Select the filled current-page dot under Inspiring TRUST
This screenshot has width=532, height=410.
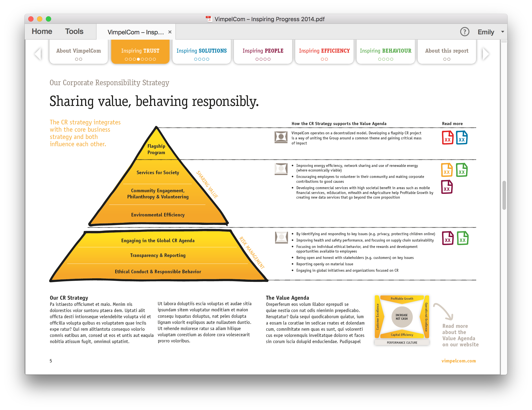[138, 59]
